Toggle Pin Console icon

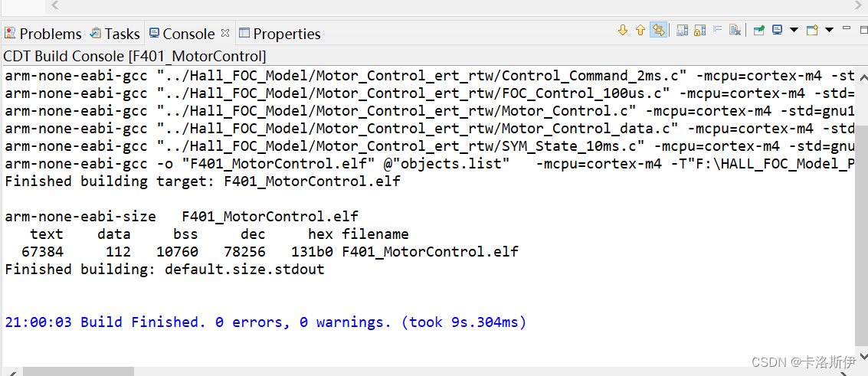point(758,31)
